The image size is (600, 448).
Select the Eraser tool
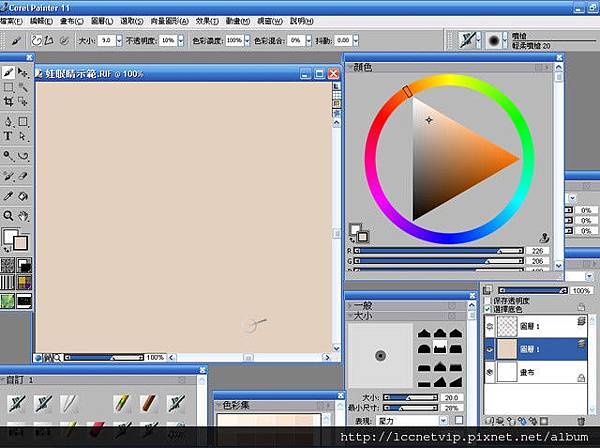pyautogui.click(x=23, y=176)
